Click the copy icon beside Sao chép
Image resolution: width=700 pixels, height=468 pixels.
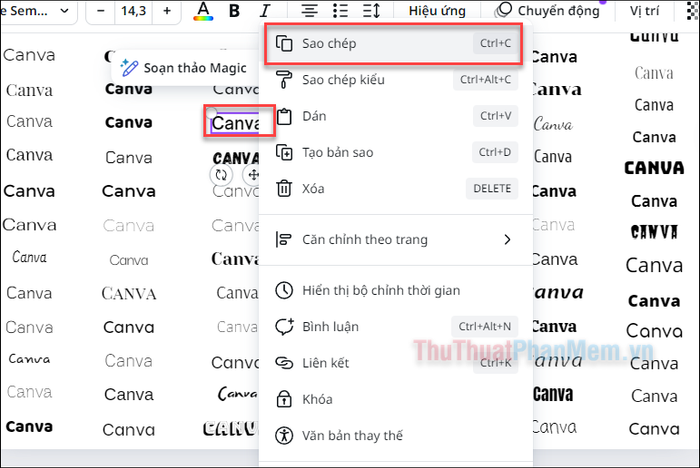coord(284,44)
